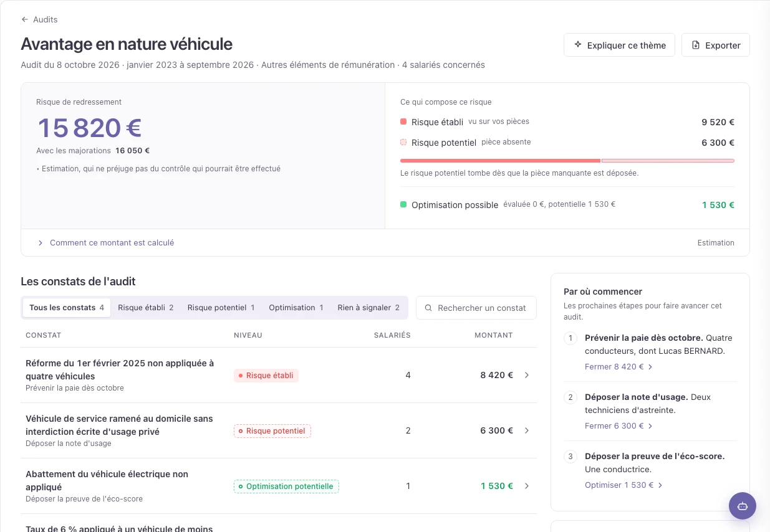Click the NIVEAU column header
This screenshot has height=532, width=770.
[248, 335]
